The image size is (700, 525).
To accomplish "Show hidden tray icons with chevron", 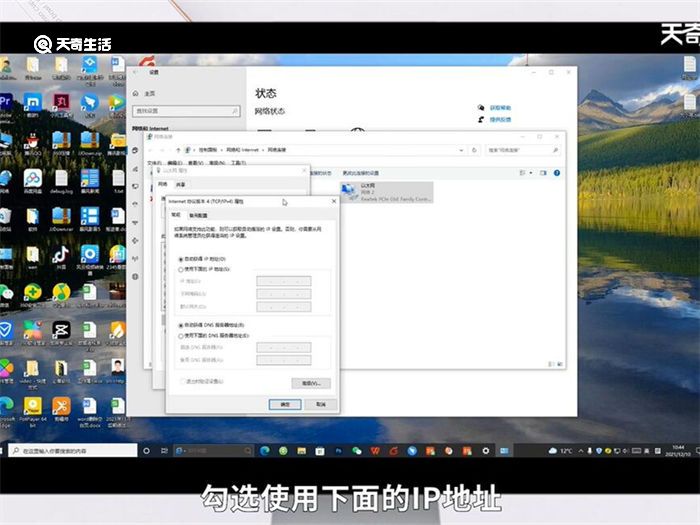I will 580,451.
